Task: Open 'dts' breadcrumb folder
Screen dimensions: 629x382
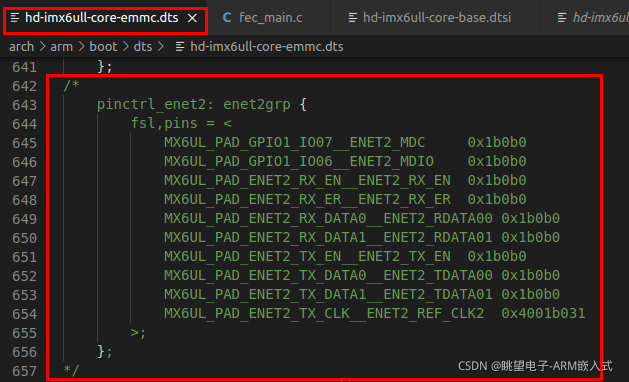Action: pos(143,47)
